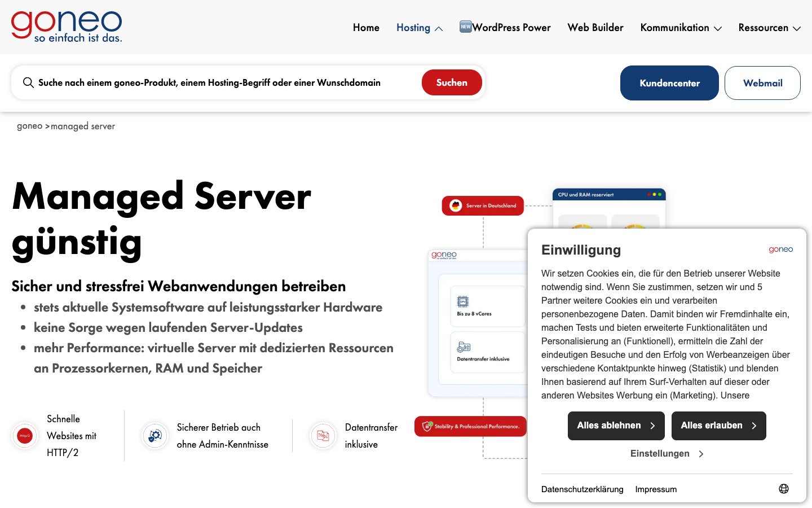Click text 'Sicherer Betrieb auch ohne Admin-Kenntnisse'
The image size is (812, 508).
click(x=223, y=436)
